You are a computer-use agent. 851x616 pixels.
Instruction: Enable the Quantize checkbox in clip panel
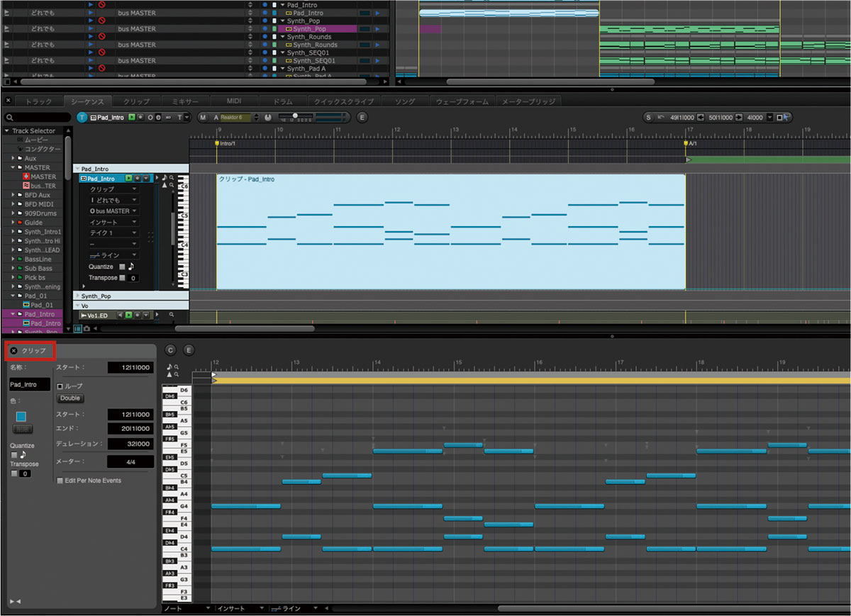pos(13,455)
